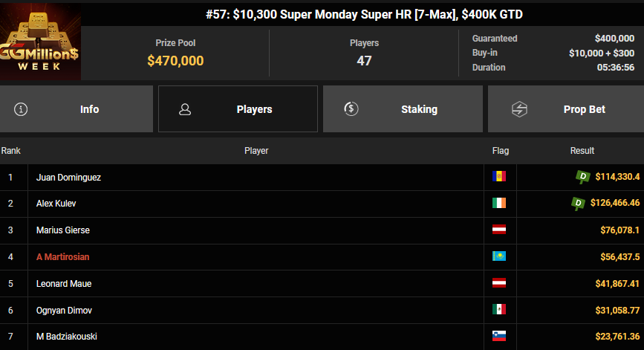Click the Info tab circle icon
Screen dimensions: 644x350
(21, 109)
